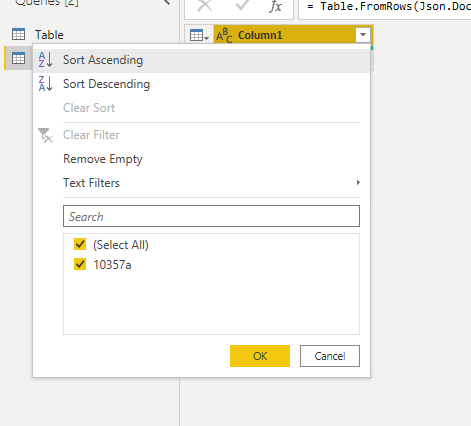Toggle the (Select All) checkbox
The width and height of the screenshot is (471, 426).
click(80, 244)
